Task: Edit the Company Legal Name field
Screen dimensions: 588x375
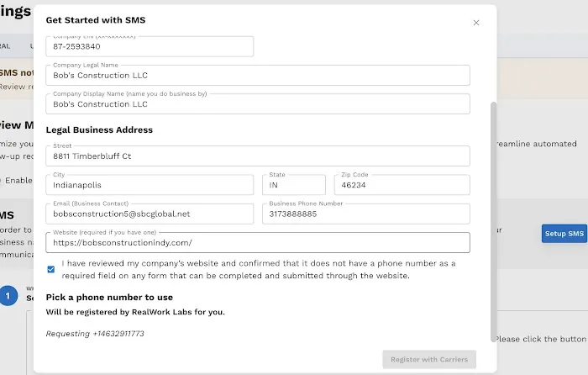Action: (257, 76)
